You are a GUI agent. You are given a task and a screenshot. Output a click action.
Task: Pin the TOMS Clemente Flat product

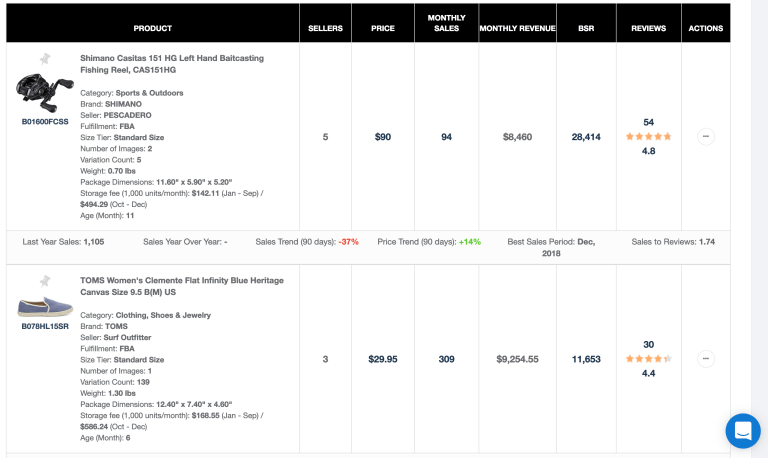45,281
